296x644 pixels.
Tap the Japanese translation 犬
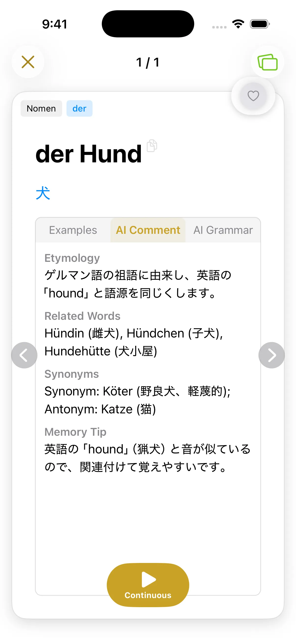pos(43,193)
